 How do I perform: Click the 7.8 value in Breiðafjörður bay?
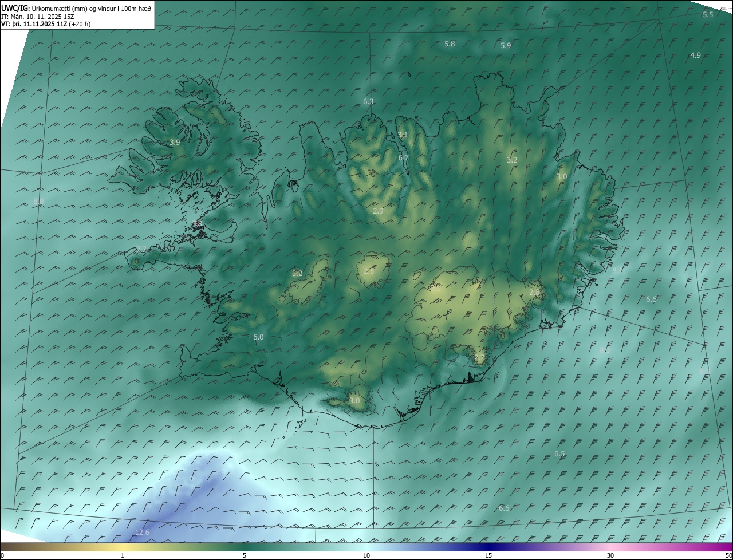tap(198, 223)
